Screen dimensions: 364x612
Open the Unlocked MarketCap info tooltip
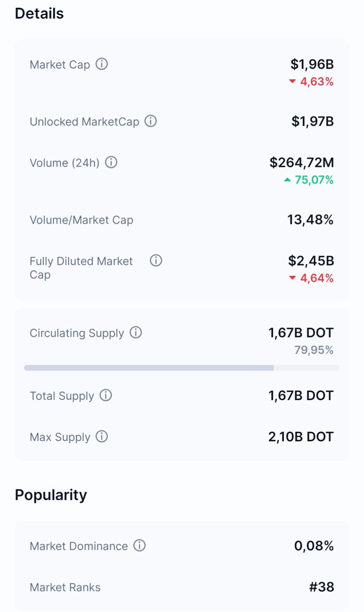tap(151, 121)
